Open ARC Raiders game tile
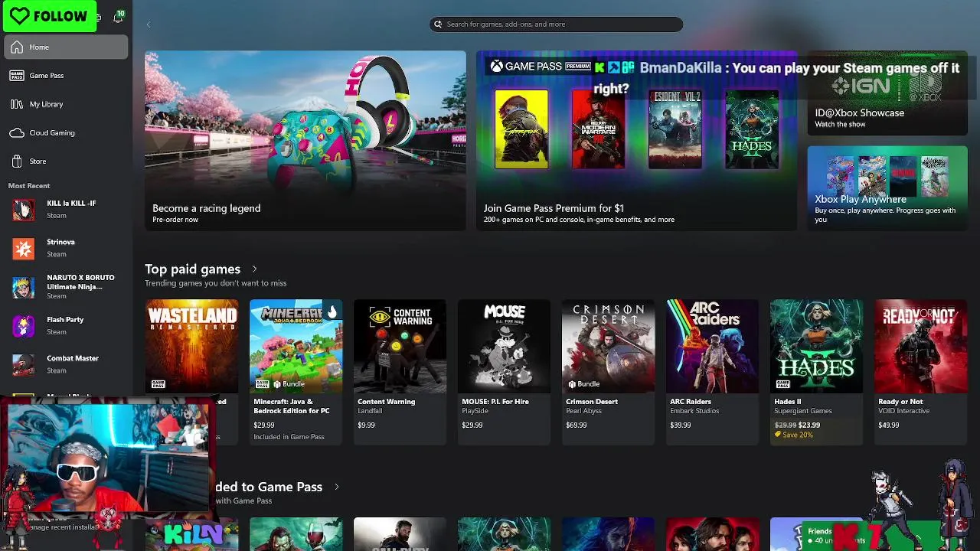Viewport: 980px width, 551px height. click(x=713, y=371)
